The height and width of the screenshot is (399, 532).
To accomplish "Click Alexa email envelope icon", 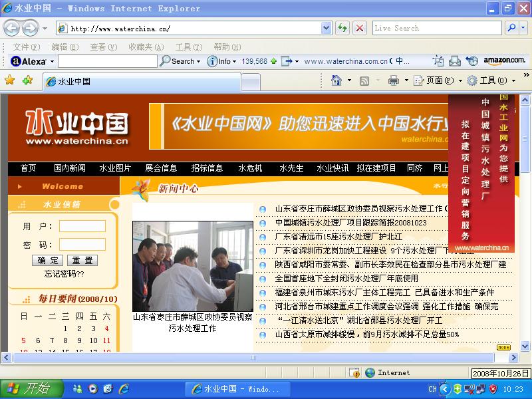I will pyautogui.click(x=455, y=61).
